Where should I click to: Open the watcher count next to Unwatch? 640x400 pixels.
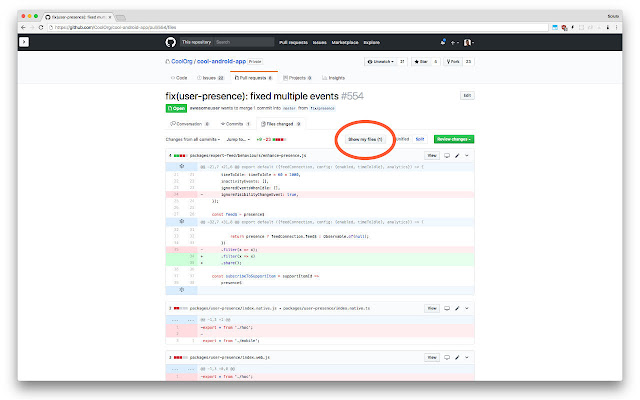pyautogui.click(x=402, y=62)
